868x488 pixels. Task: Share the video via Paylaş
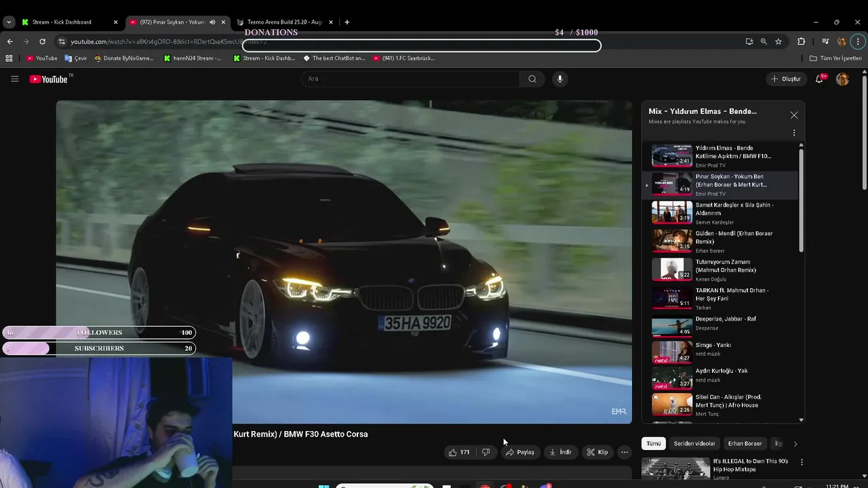click(519, 452)
